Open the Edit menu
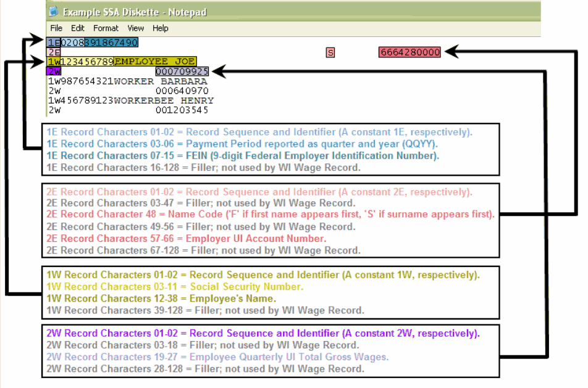The height and width of the screenshot is (388, 588). coord(77,28)
